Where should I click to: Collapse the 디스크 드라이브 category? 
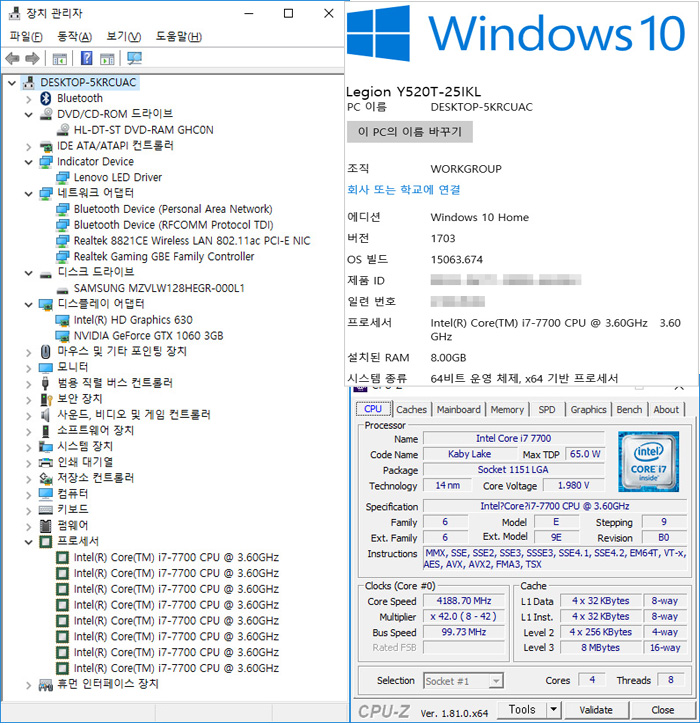[29, 273]
